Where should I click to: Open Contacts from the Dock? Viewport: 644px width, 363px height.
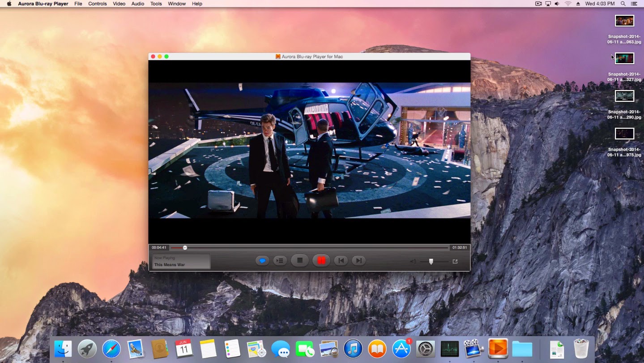click(x=159, y=349)
